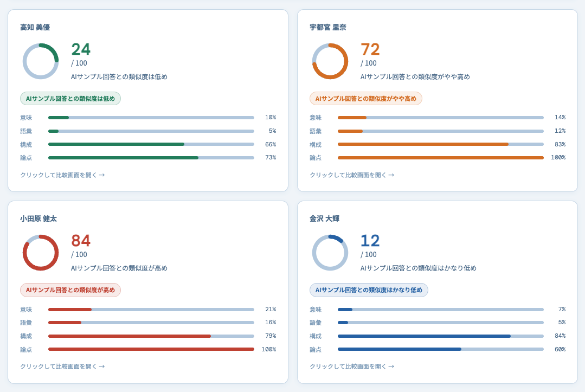Click 構成 progress bar on 高知 美優 card

[151, 144]
